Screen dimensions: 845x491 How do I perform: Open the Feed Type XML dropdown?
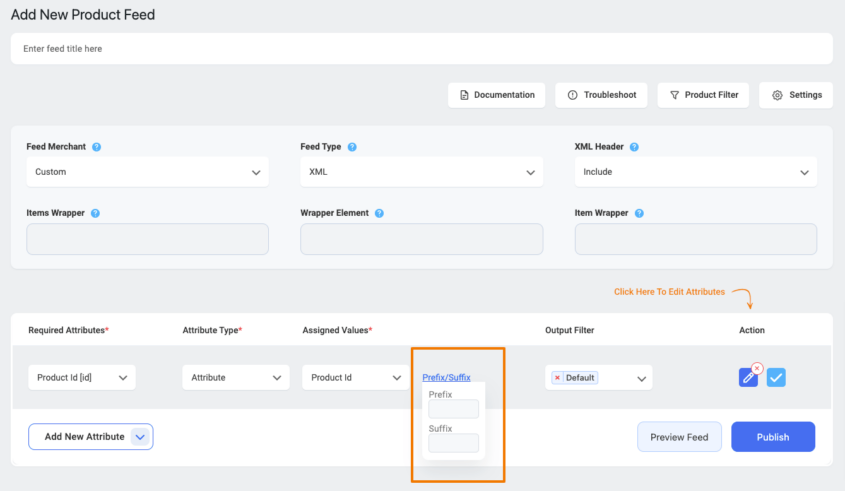pyautogui.click(x=421, y=172)
